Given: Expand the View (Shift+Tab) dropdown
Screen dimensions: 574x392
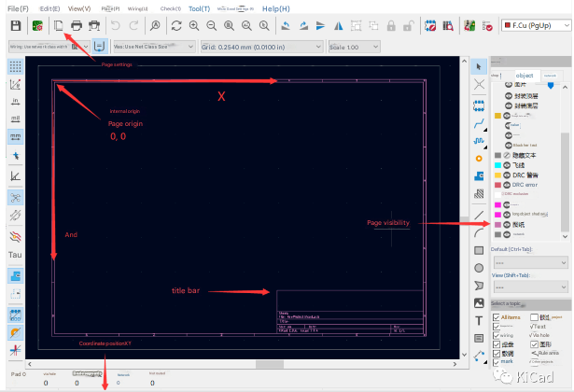Looking at the screenshot, I should pyautogui.click(x=529, y=288).
